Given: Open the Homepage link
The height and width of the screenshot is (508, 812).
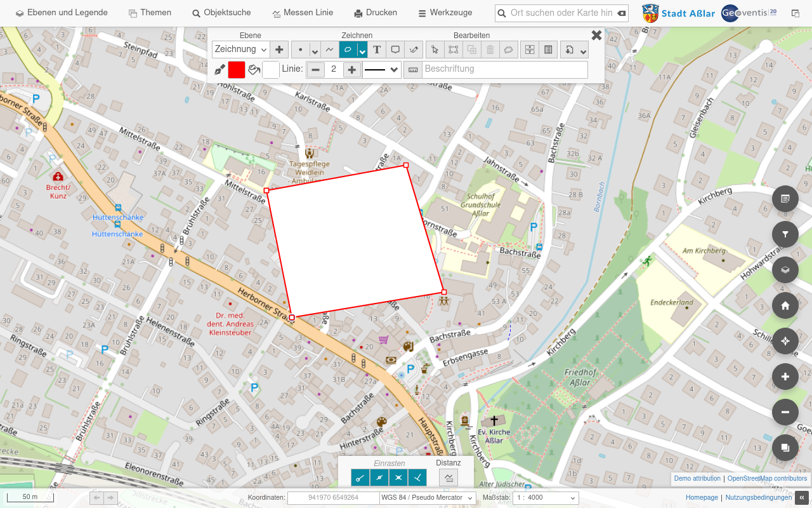Looking at the screenshot, I should [x=702, y=498].
